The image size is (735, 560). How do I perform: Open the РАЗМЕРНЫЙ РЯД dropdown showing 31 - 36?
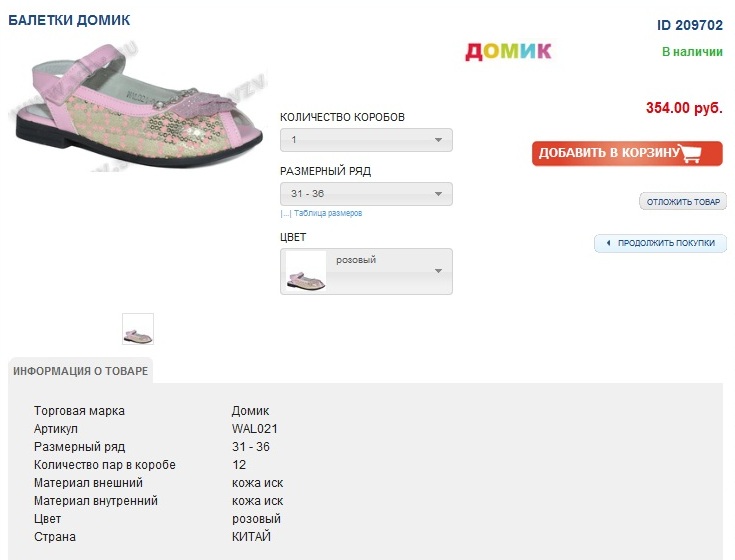(x=366, y=194)
